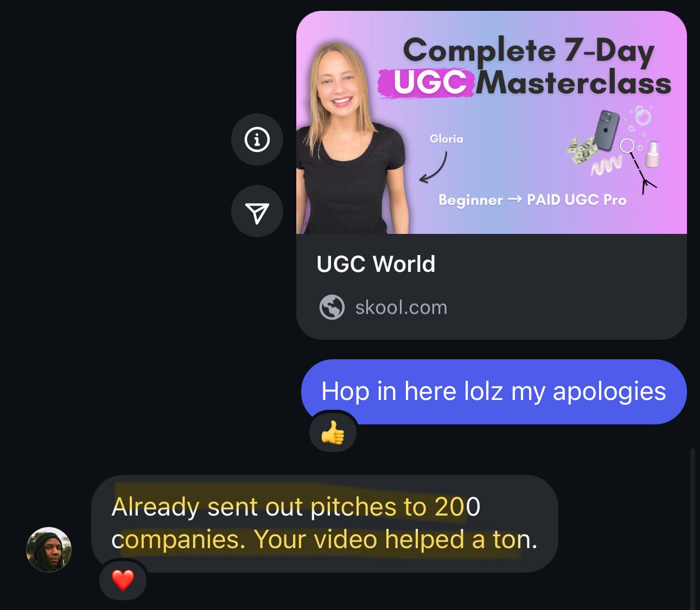This screenshot has width=700, height=610.
Task: Open the skool.com link
Action: click(401, 308)
